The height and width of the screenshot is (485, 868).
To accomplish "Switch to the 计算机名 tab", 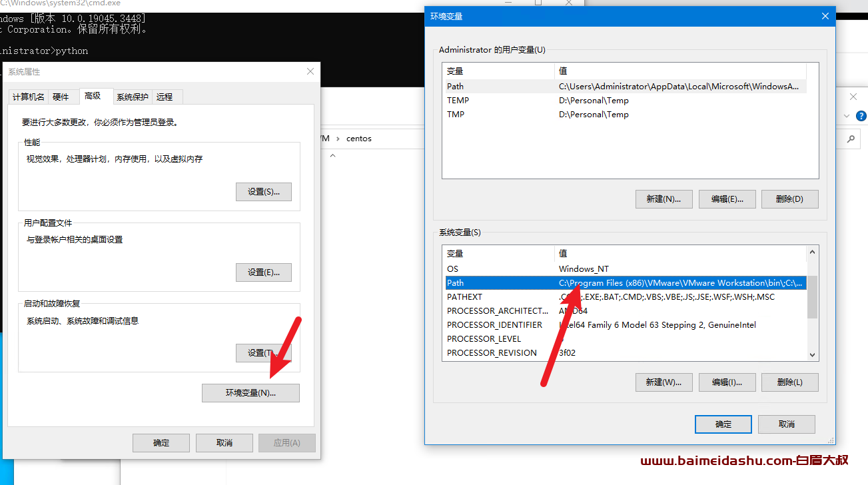I will 29,97.
